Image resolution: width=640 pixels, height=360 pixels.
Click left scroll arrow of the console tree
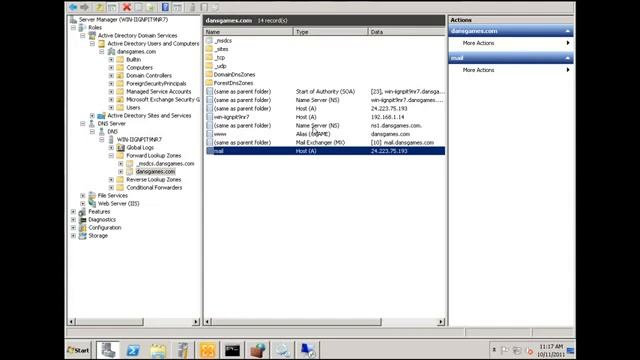click(71, 322)
